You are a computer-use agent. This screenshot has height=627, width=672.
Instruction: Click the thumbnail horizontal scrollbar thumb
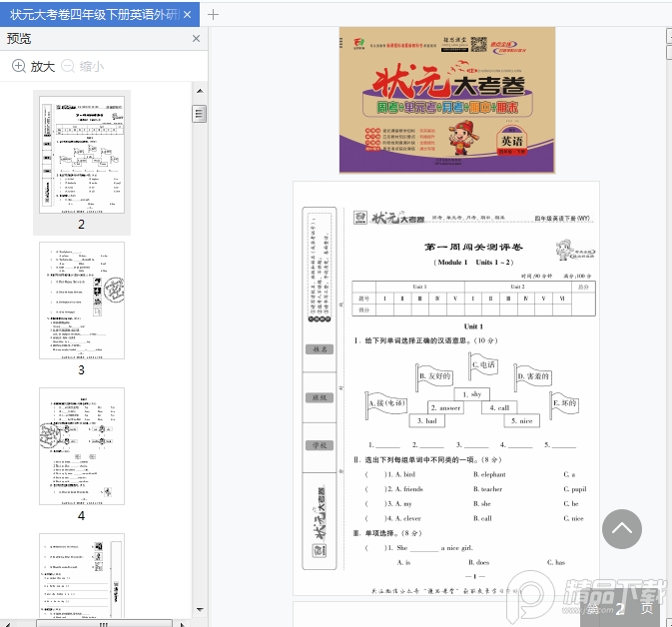[x=104, y=624]
